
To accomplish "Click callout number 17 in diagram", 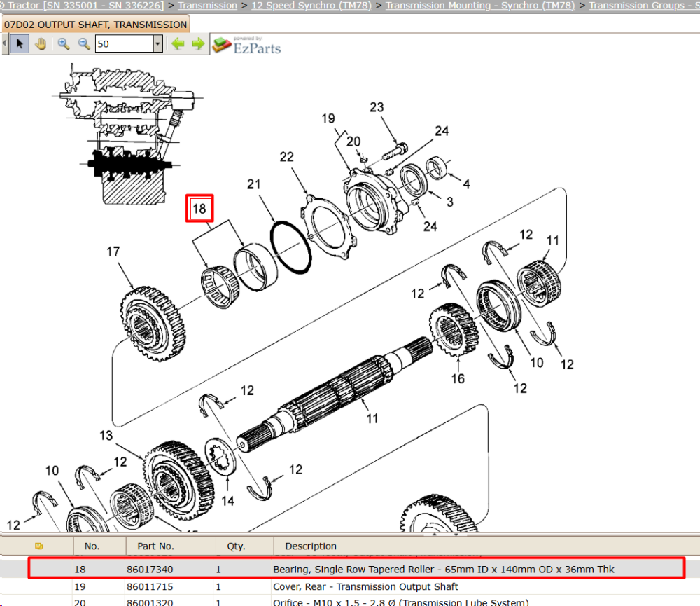I will [113, 252].
